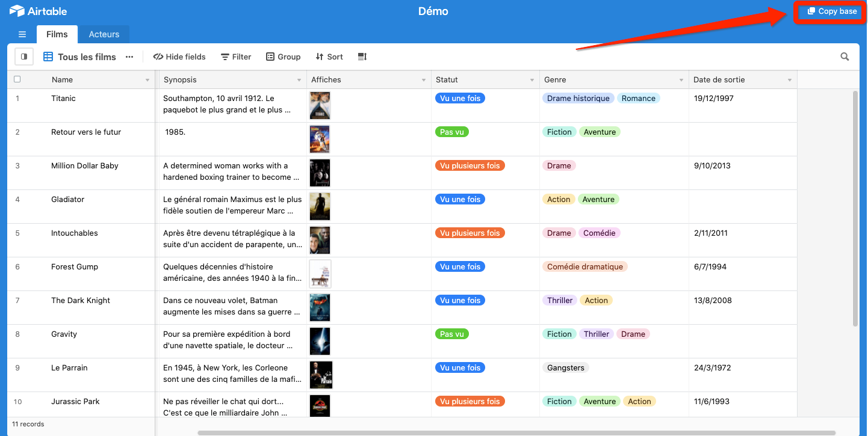Select the date cell 19/12/1997
The image size is (868, 436).
tap(743, 106)
